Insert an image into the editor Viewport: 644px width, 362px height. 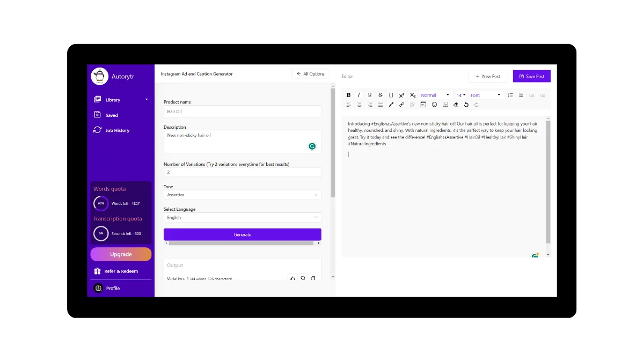tap(445, 105)
